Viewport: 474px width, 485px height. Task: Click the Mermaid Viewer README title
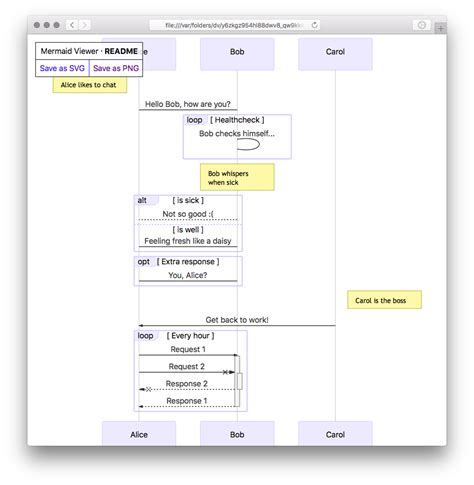coord(89,51)
